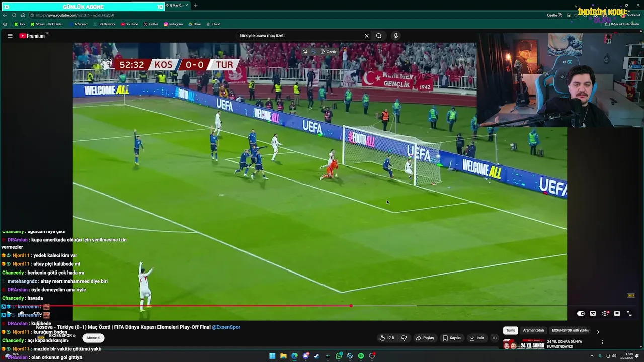Select the browser address bar URL

tap(74, 15)
